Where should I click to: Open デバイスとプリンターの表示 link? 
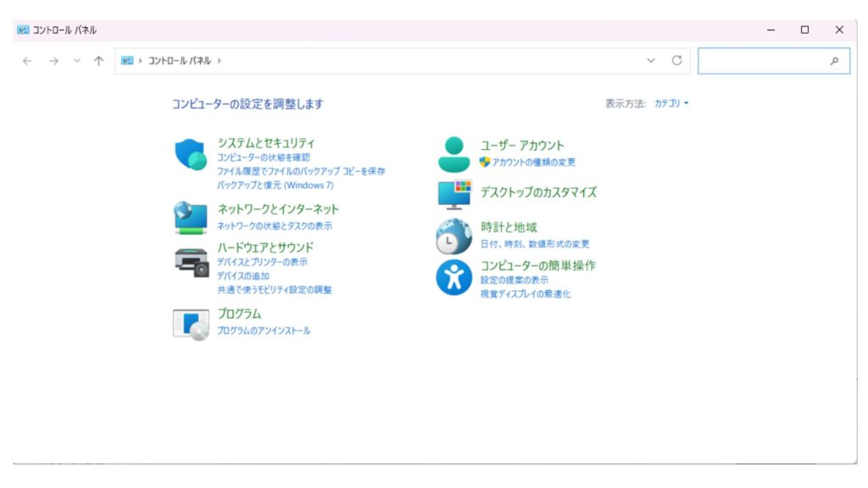click(263, 263)
